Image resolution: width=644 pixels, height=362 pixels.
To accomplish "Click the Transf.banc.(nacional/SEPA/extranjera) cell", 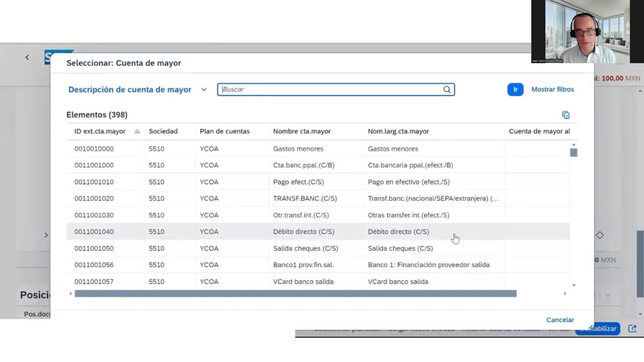I will (433, 199).
